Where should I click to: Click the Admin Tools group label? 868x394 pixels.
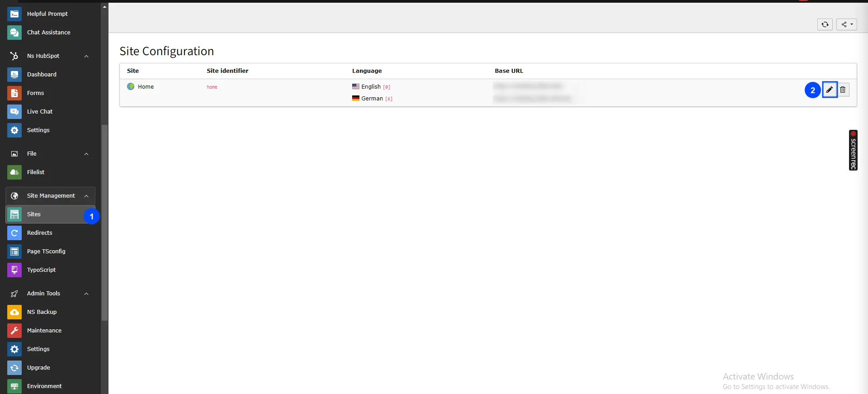[x=43, y=294]
